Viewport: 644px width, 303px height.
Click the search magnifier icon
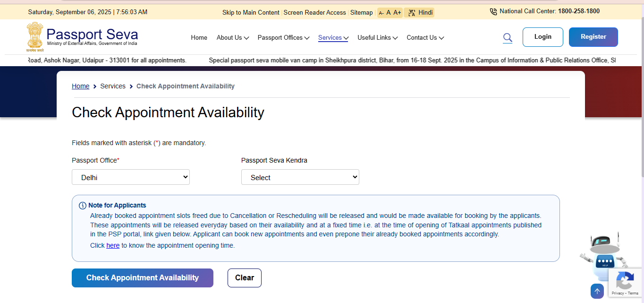click(x=508, y=37)
